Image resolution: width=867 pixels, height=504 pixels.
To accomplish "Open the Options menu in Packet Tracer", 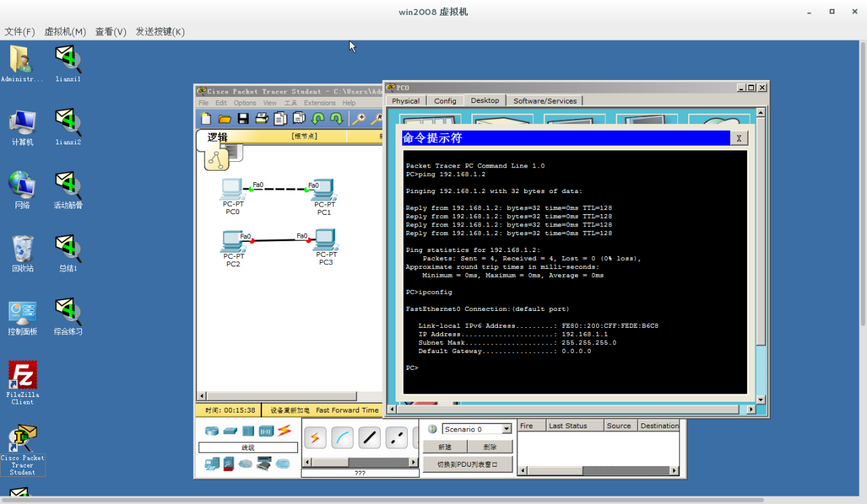I will pos(245,103).
